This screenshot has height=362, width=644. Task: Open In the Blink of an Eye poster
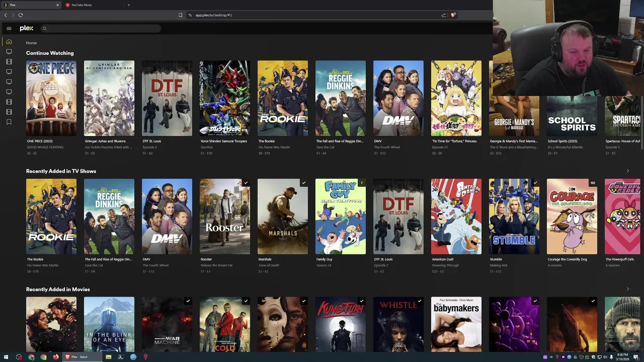click(x=109, y=324)
